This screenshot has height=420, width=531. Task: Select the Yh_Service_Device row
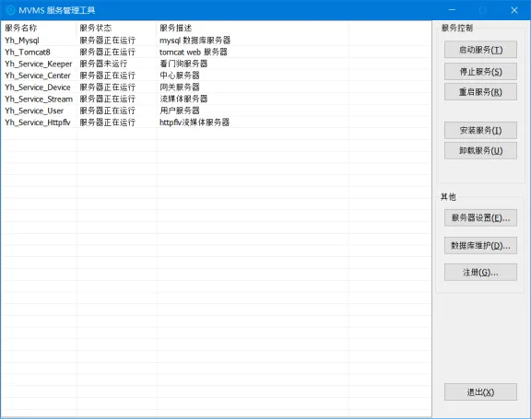click(x=216, y=87)
